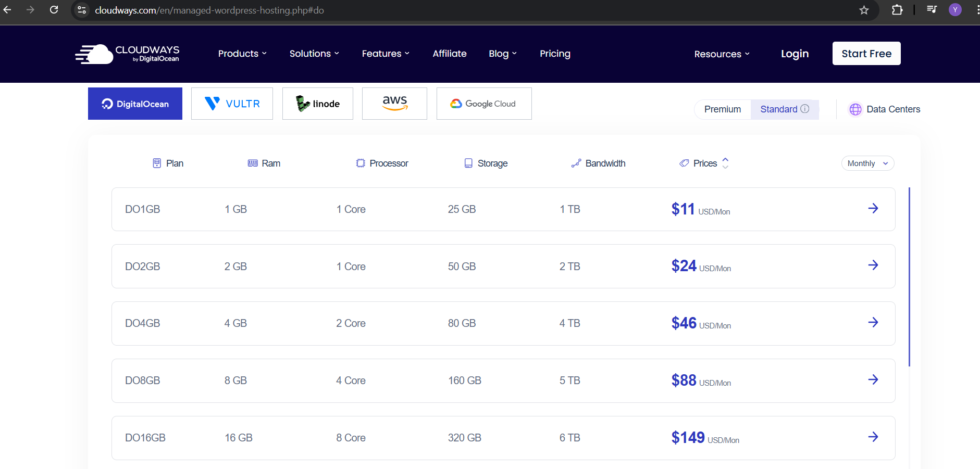Image resolution: width=980 pixels, height=469 pixels.
Task: Click the Data Centers globe icon
Action: click(x=855, y=109)
